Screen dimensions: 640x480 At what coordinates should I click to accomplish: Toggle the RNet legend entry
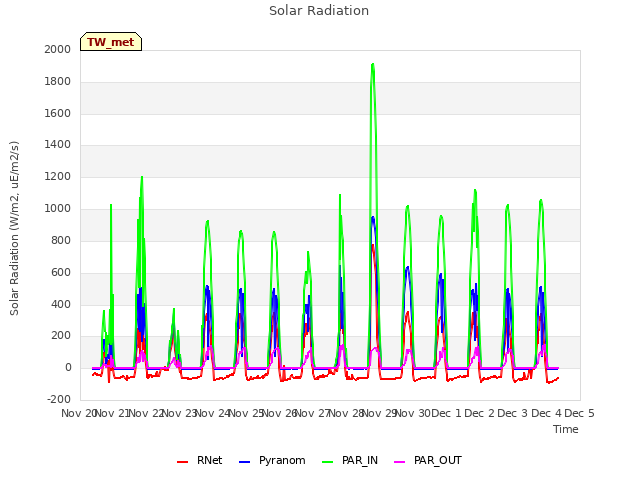200,460
